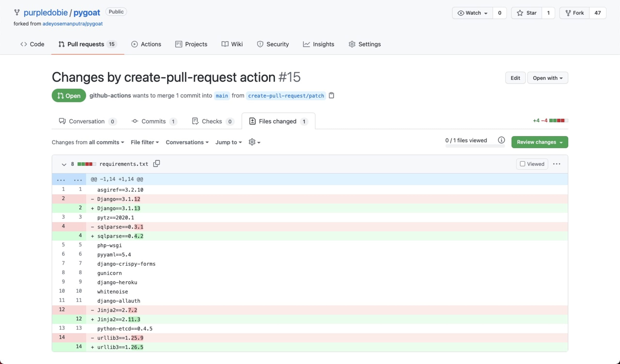The width and height of the screenshot is (620, 364).
Task: View the forks count 47
Action: (x=598, y=13)
